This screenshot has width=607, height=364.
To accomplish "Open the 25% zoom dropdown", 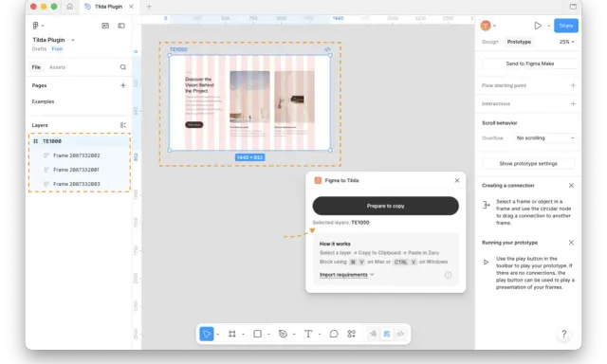I will 567,42.
